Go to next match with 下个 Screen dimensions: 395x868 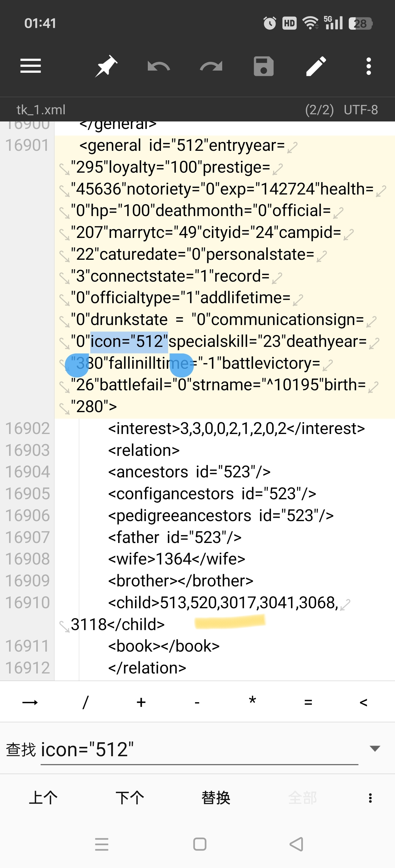pos(129,797)
